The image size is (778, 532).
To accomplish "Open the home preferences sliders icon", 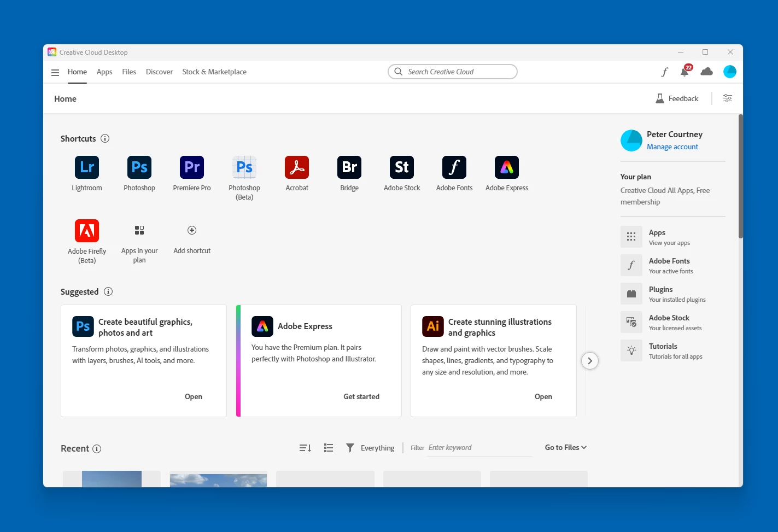I will click(x=728, y=98).
